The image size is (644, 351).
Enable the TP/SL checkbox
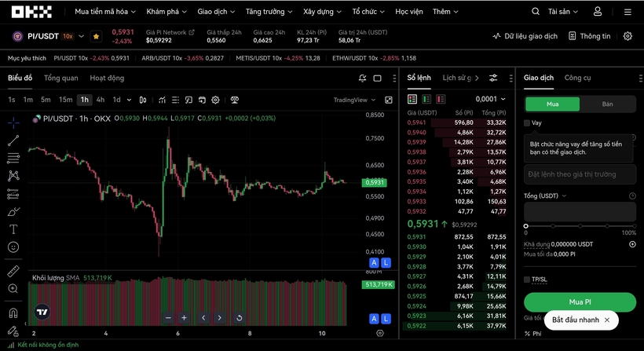[527, 280]
